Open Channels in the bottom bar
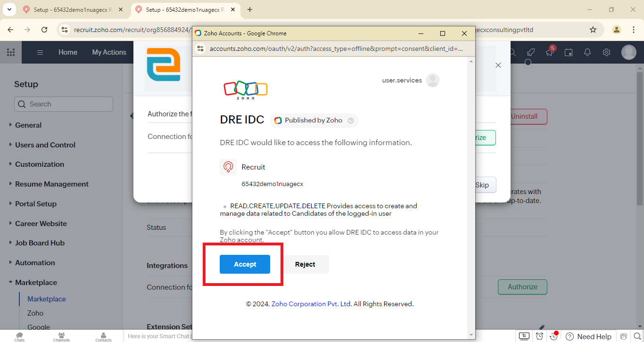This screenshot has height=342, width=644. click(x=61, y=336)
